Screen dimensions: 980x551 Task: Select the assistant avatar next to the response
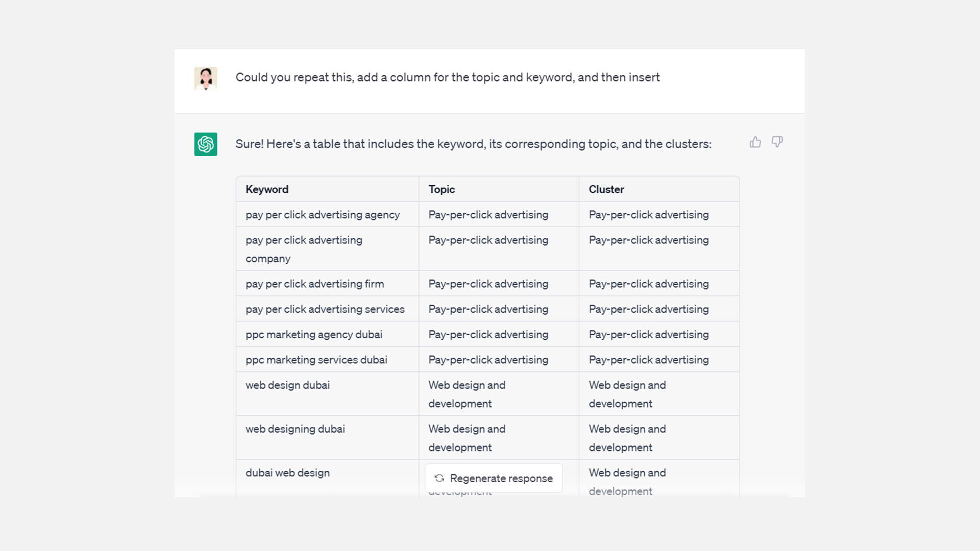(x=205, y=144)
